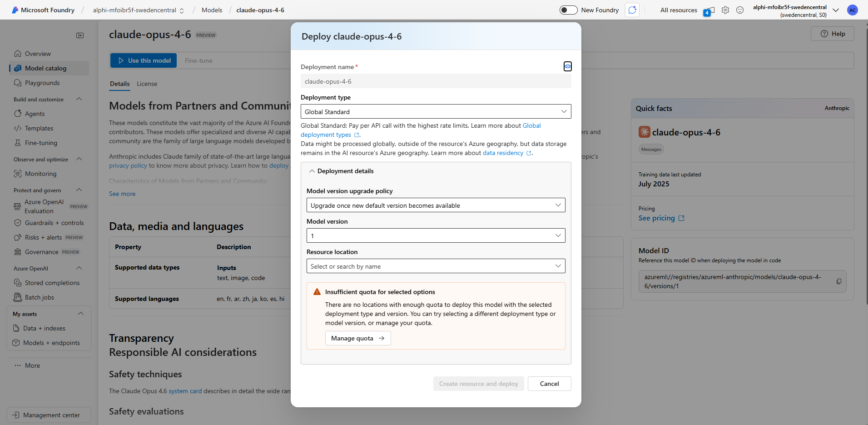This screenshot has height=425, width=868.
Task: Click the Cancel button in dialog
Action: pyautogui.click(x=550, y=384)
